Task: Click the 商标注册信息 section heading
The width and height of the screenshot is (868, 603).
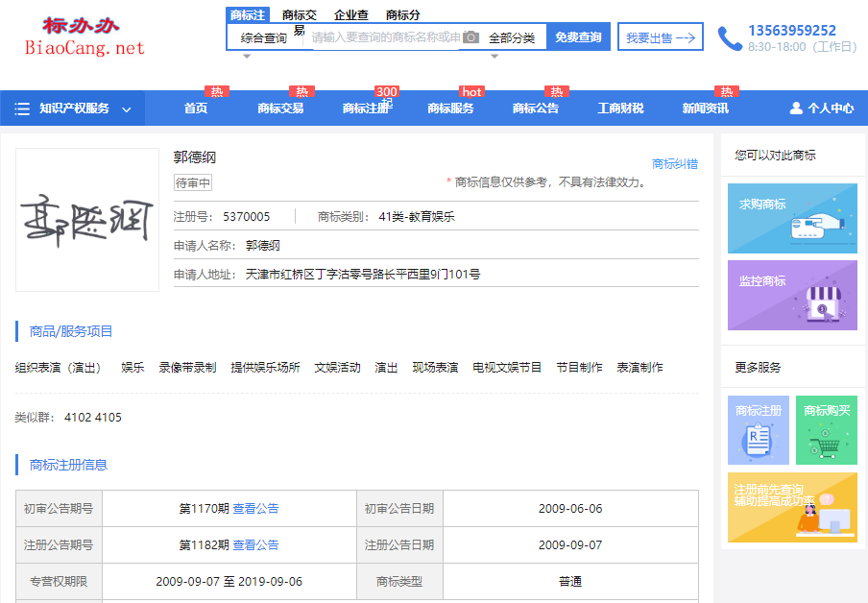Action: (68, 465)
